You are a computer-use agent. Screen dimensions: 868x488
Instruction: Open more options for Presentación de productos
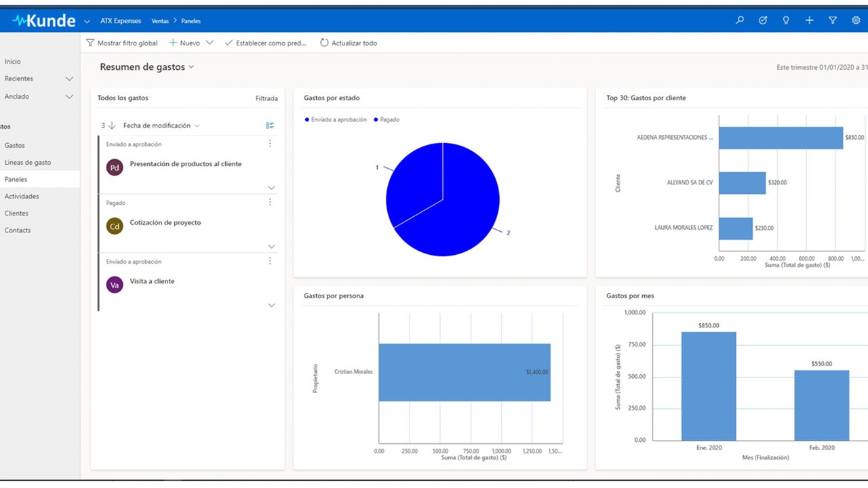tap(270, 144)
